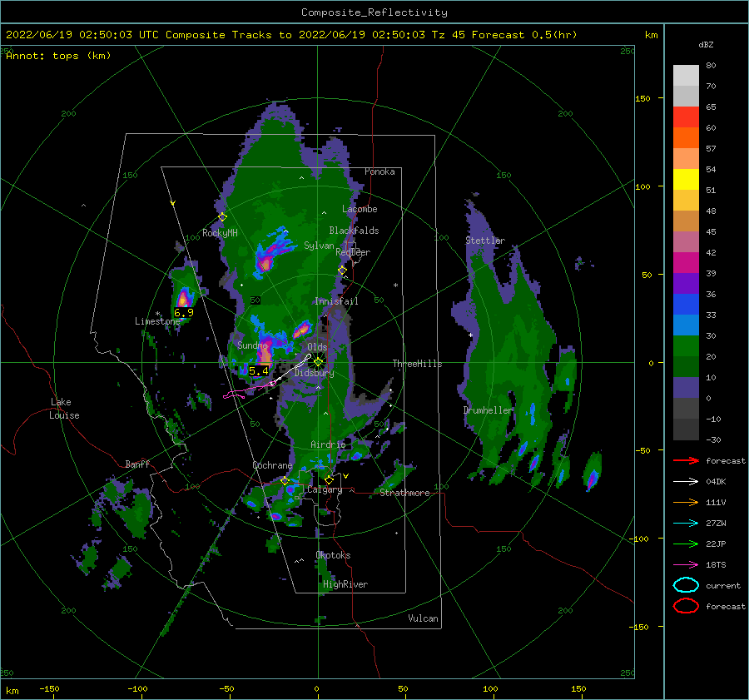Click the yellow diamond marker near Cochrane
Viewport: 749px width, 700px height.
pyautogui.click(x=285, y=481)
